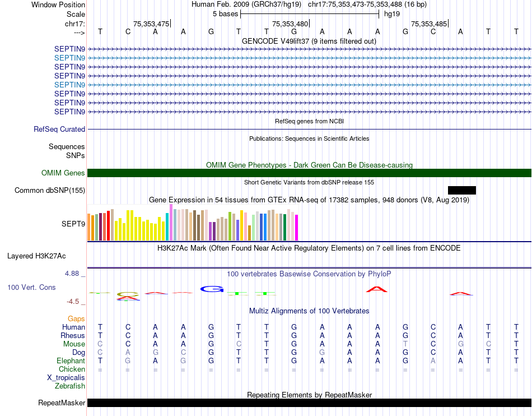The width and height of the screenshot is (532, 416).
Task: Click the Dog species row label
Action: (x=79, y=353)
